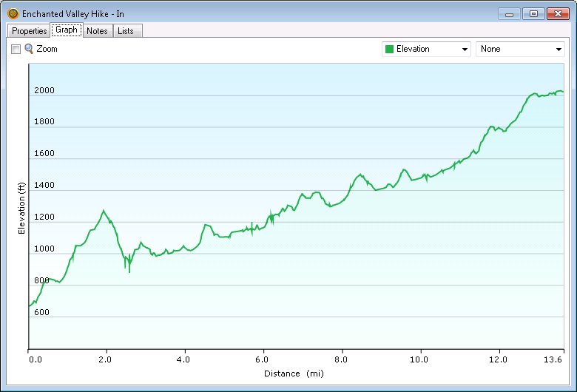
Task: Close the Enchanted Valley Hike window
Action: tap(558, 14)
